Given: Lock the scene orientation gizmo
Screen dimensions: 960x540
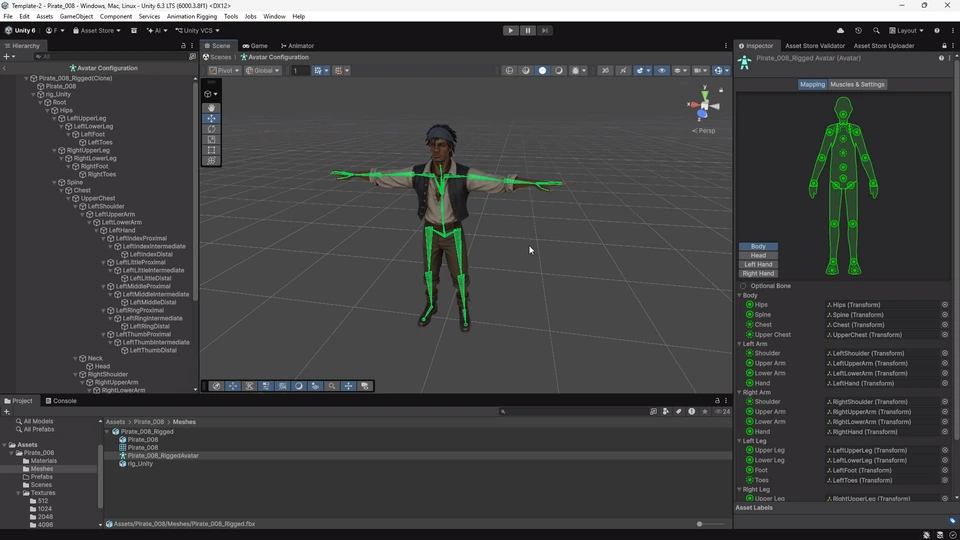Looking at the screenshot, I should pos(721,90).
